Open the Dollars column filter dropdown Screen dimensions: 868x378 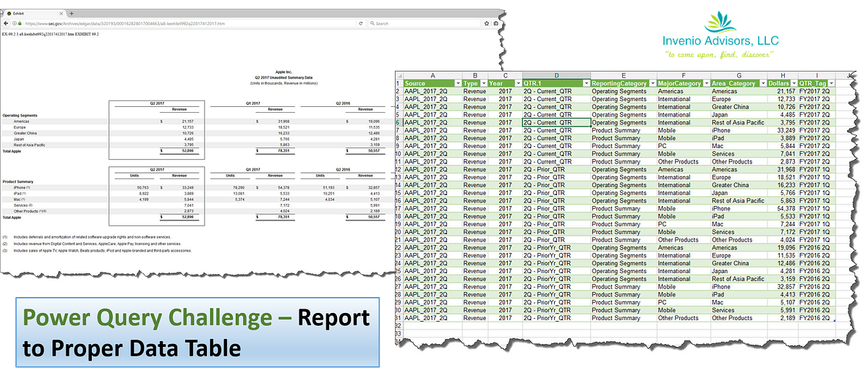coord(793,83)
